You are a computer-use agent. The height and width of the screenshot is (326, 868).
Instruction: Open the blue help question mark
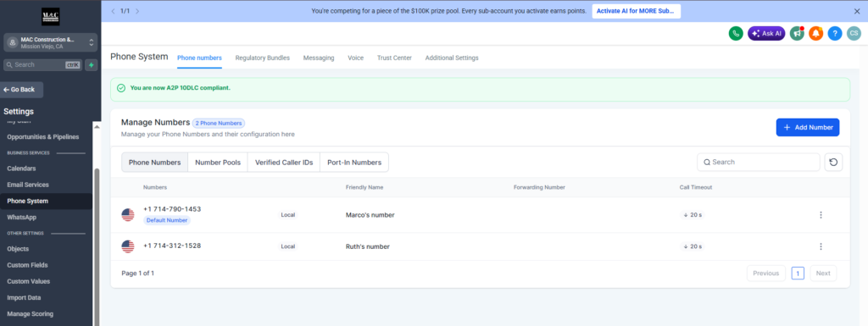[x=835, y=34]
